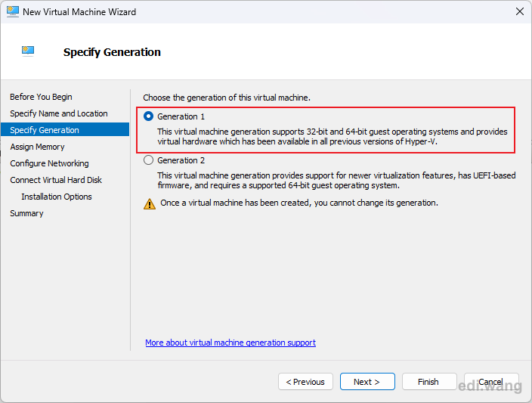This screenshot has height=403, width=532.
Task: Click the Next button
Action: (x=367, y=382)
